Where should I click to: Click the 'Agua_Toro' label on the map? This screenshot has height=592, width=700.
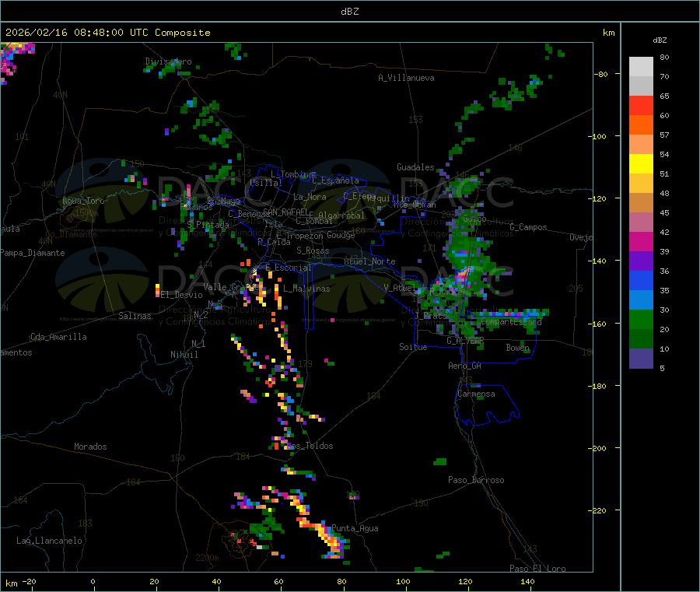(83, 201)
